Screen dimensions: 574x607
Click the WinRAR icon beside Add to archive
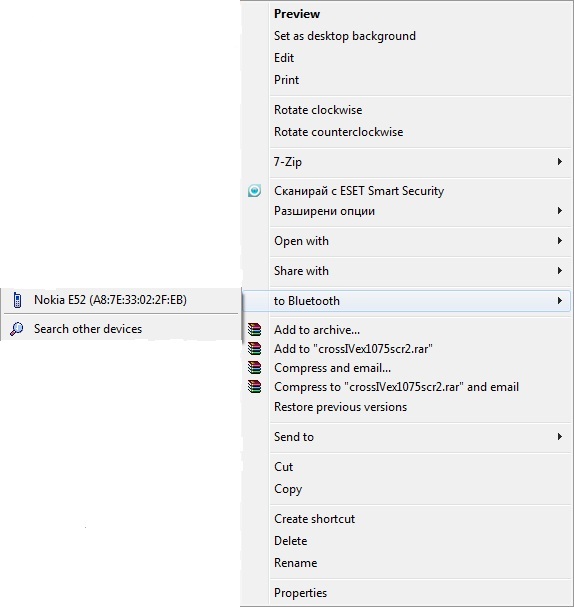254,330
